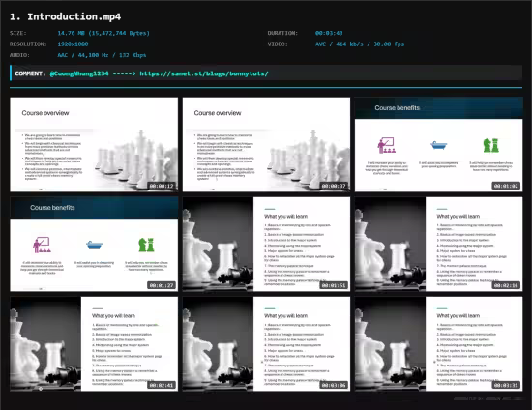Open the thumbnail stamped 00:03:06

coord(266,344)
